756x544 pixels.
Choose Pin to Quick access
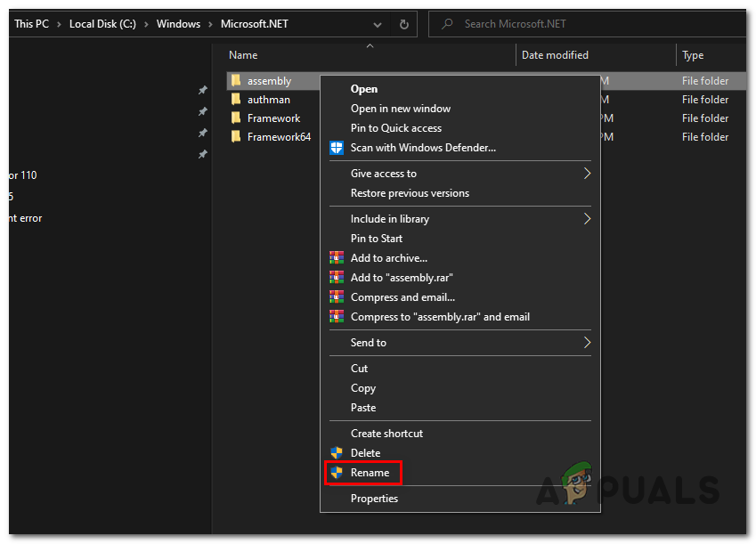click(x=395, y=128)
